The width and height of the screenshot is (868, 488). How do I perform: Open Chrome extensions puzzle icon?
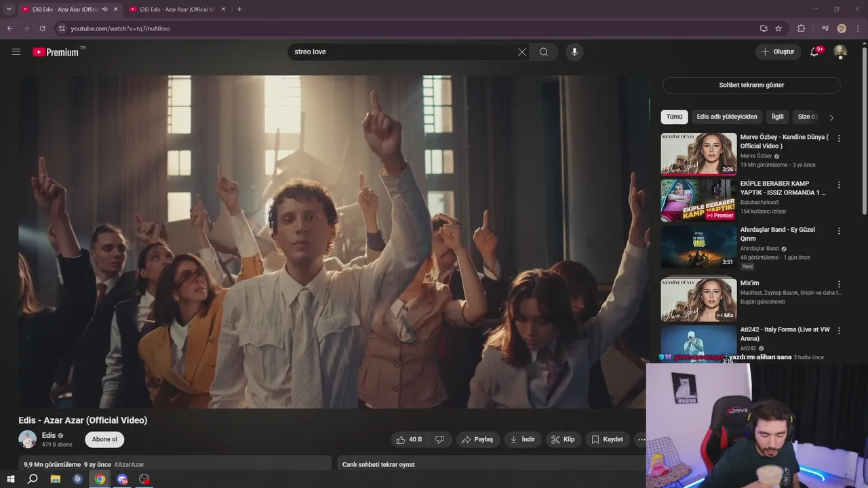coord(801,28)
